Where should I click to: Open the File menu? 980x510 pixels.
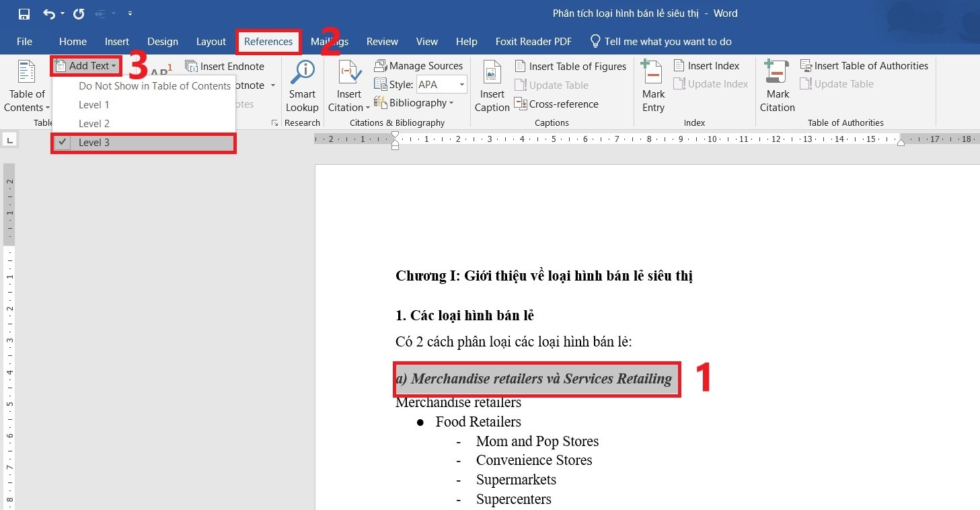tap(24, 42)
